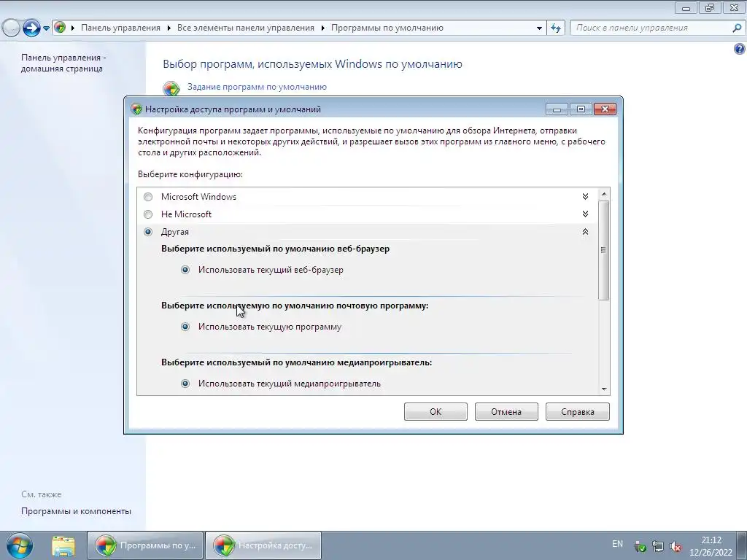Click the green shield security tray icon
Image resolution: width=747 pixels, height=560 pixels.
(x=640, y=547)
